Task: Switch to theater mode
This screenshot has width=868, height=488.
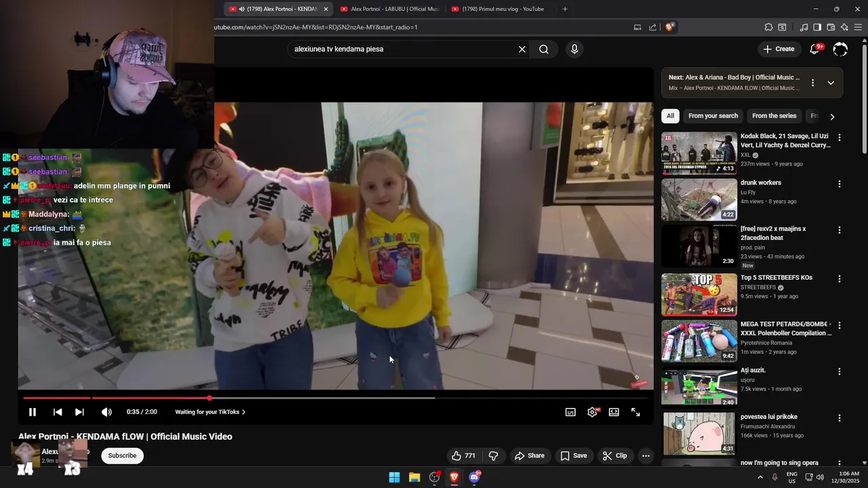Action: click(x=614, y=412)
